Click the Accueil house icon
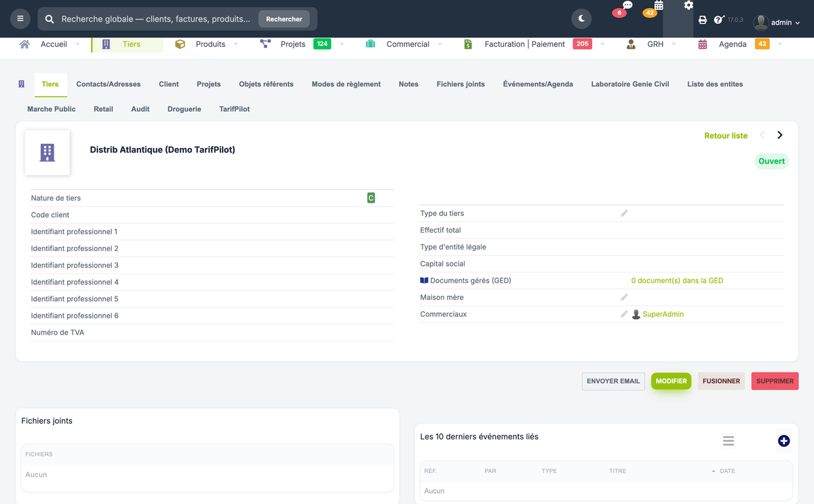The width and height of the screenshot is (814, 504). pos(25,44)
